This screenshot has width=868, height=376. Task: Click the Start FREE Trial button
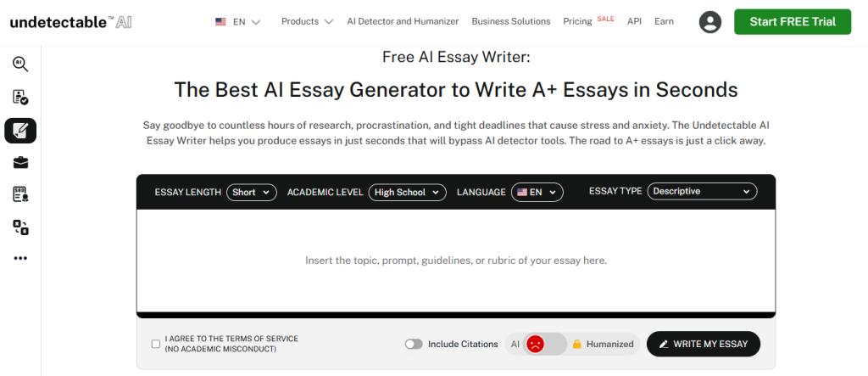[x=793, y=21]
